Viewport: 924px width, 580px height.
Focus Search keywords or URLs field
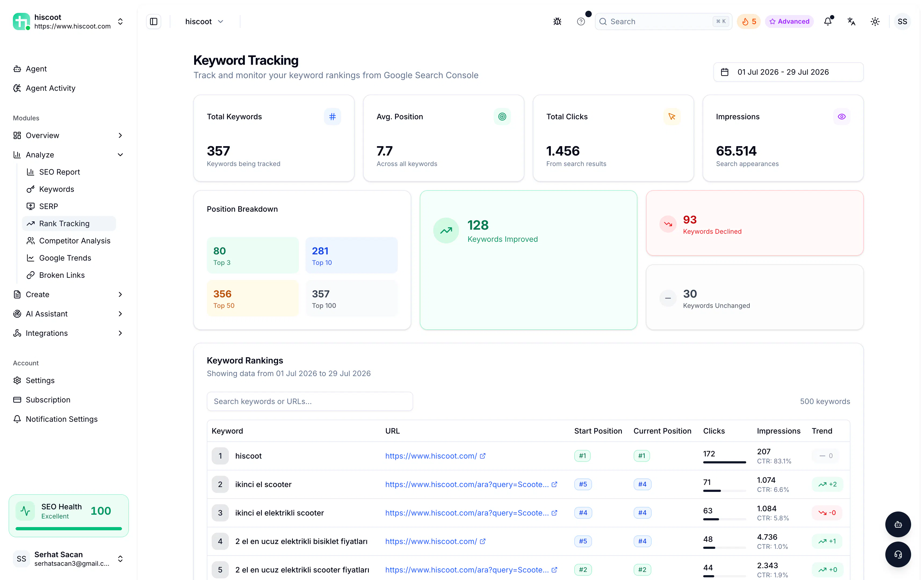click(x=309, y=401)
